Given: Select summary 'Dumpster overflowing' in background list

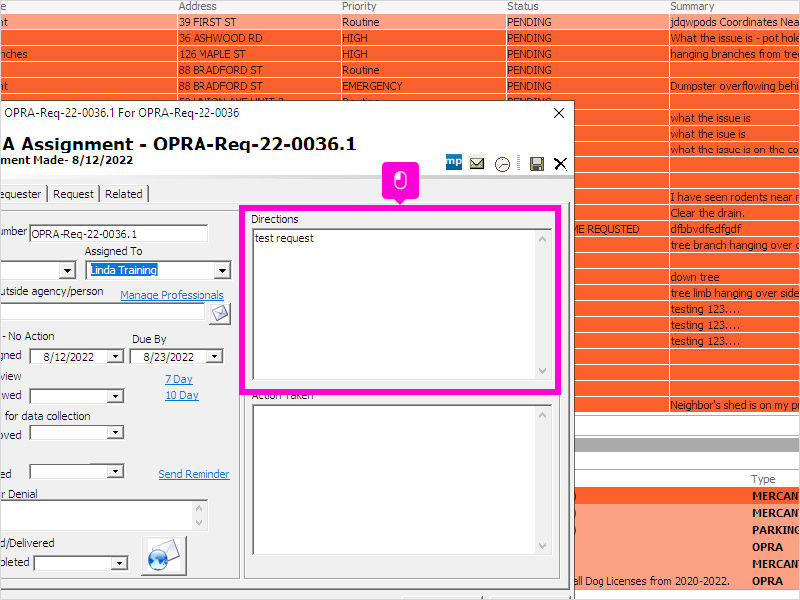Looking at the screenshot, I should (734, 86).
